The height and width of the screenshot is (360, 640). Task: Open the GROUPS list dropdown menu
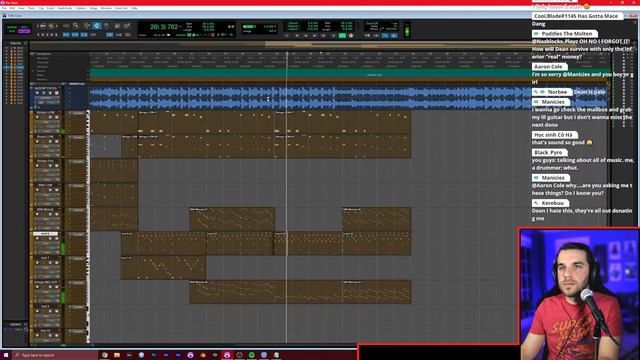(26, 325)
